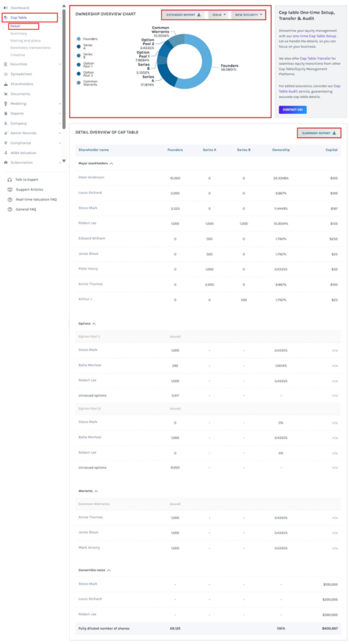This screenshot has height=644, width=349.
Task: Click the Talk to Expert headset icon
Action: click(x=10, y=180)
